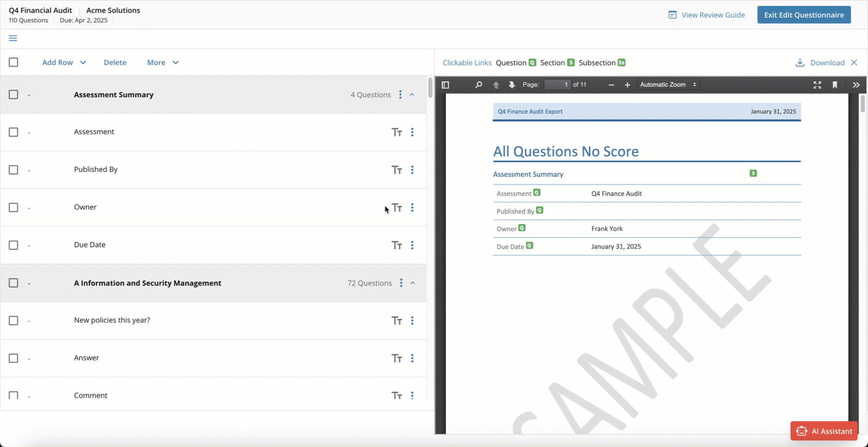Click the text format icon for Answer row
The height and width of the screenshot is (447, 868).
tap(397, 358)
